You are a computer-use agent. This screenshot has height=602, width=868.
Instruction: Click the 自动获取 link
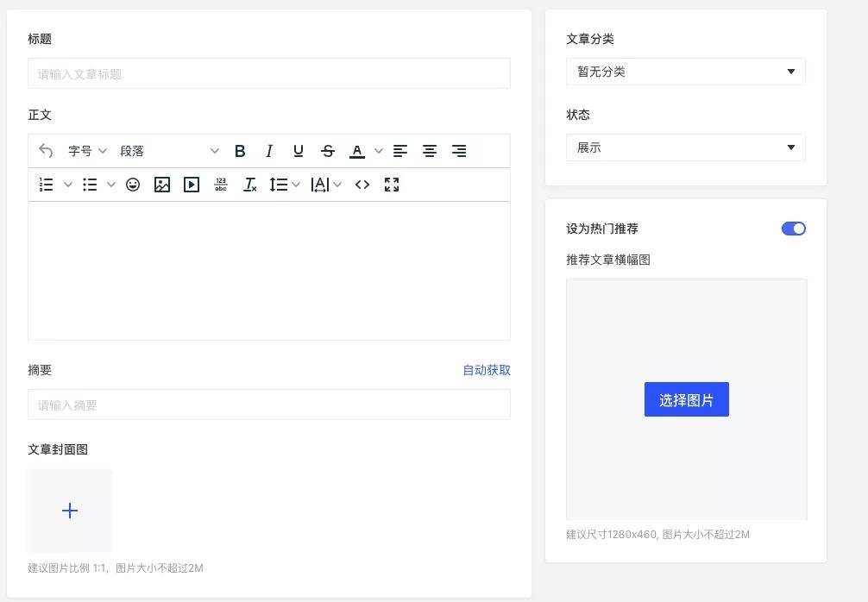(487, 370)
